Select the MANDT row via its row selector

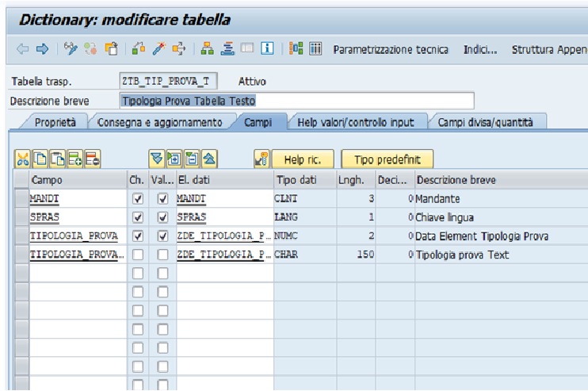tap(21, 198)
